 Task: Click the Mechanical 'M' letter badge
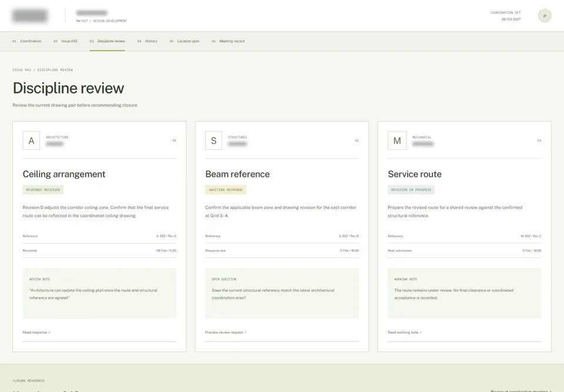tap(397, 140)
